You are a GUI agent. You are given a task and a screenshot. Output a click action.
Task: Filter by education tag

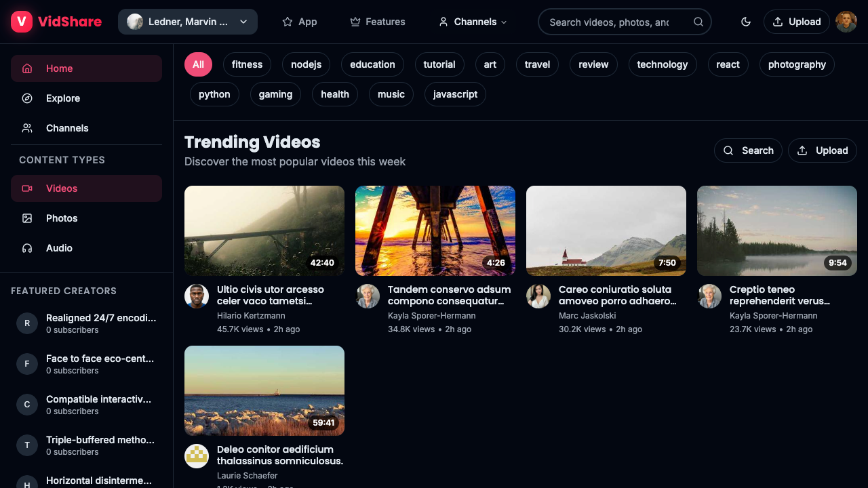coord(372,64)
